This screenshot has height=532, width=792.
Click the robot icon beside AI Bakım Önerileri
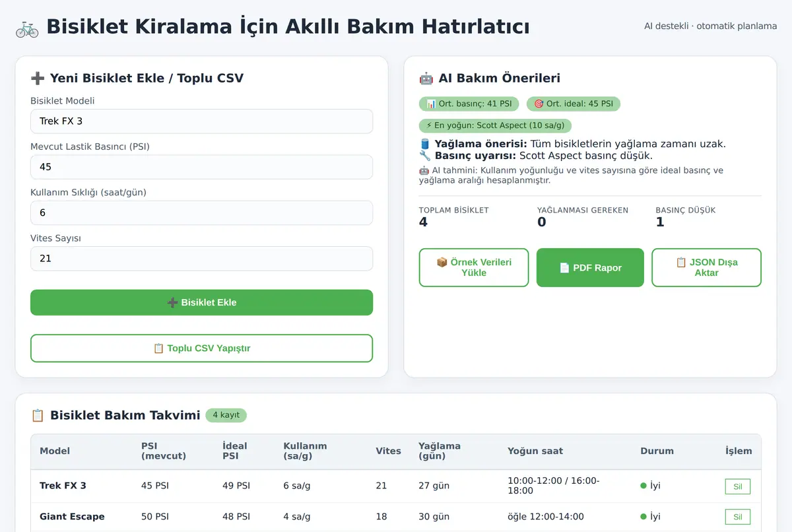click(x=426, y=78)
